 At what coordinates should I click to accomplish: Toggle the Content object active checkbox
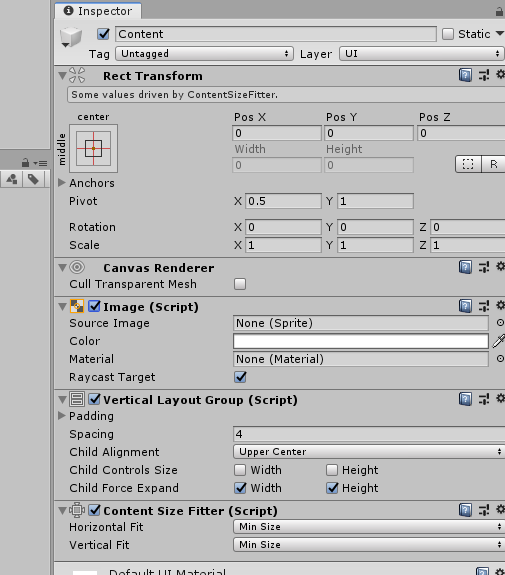pyautogui.click(x=103, y=34)
